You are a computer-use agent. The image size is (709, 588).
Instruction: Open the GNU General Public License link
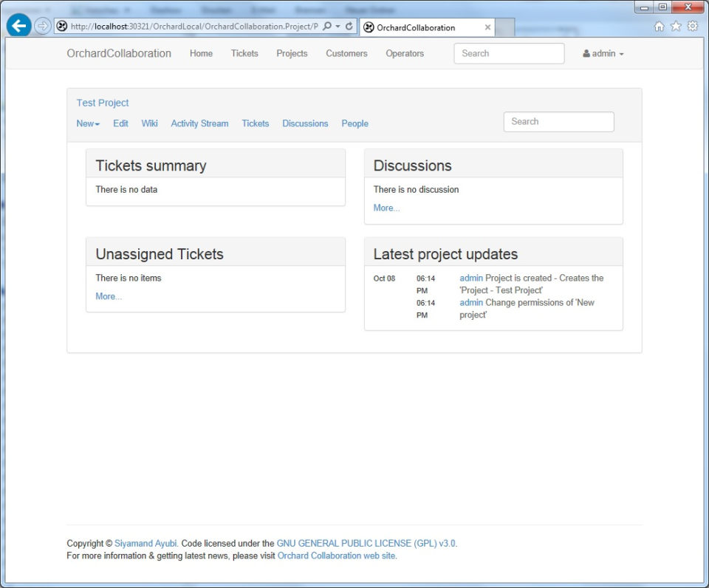pyautogui.click(x=367, y=543)
